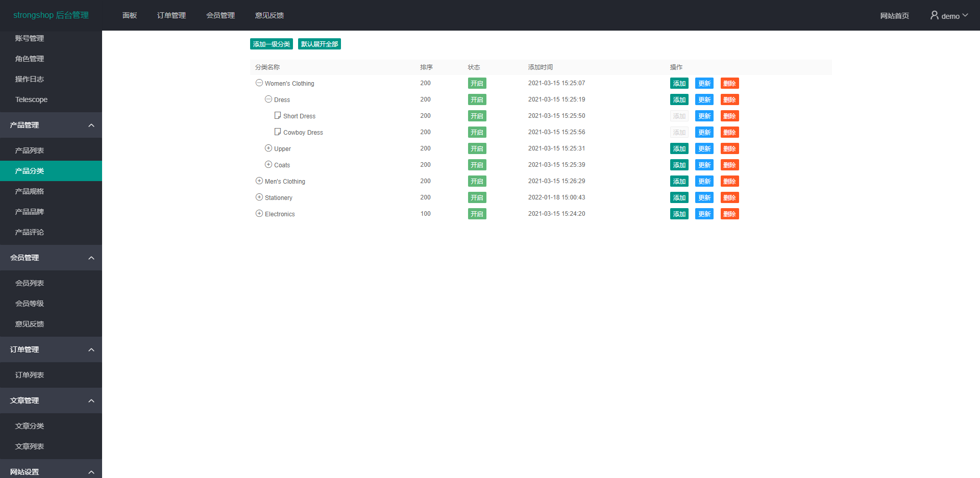Viewport: 980px width, 478px height.
Task: Update the Women's Clothing category
Action: point(704,83)
